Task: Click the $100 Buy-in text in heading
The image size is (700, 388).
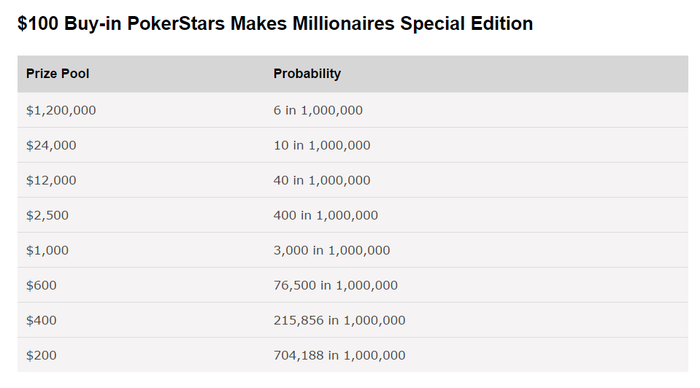Action: pyautogui.click(x=69, y=24)
